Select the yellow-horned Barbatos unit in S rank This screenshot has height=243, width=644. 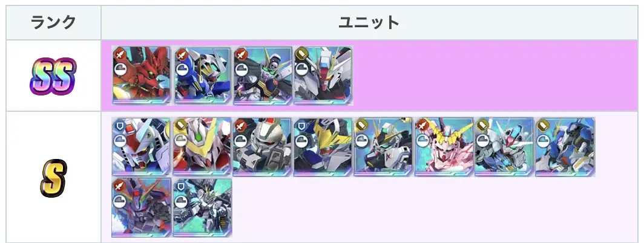(323, 147)
